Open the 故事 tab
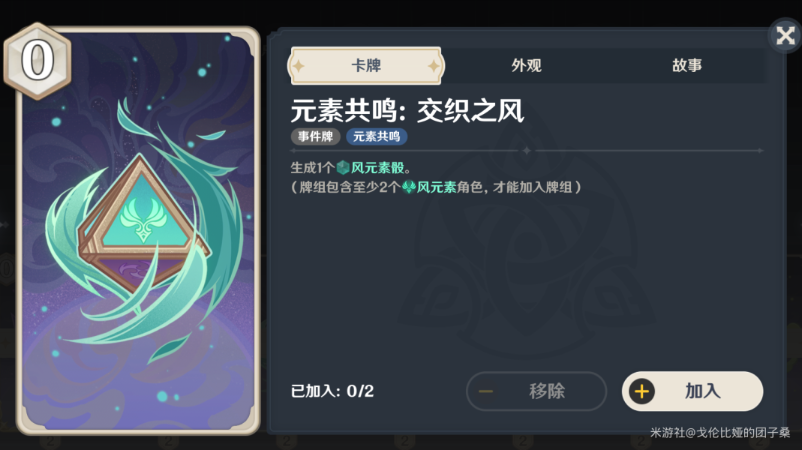This screenshot has height=450, width=802. click(687, 65)
